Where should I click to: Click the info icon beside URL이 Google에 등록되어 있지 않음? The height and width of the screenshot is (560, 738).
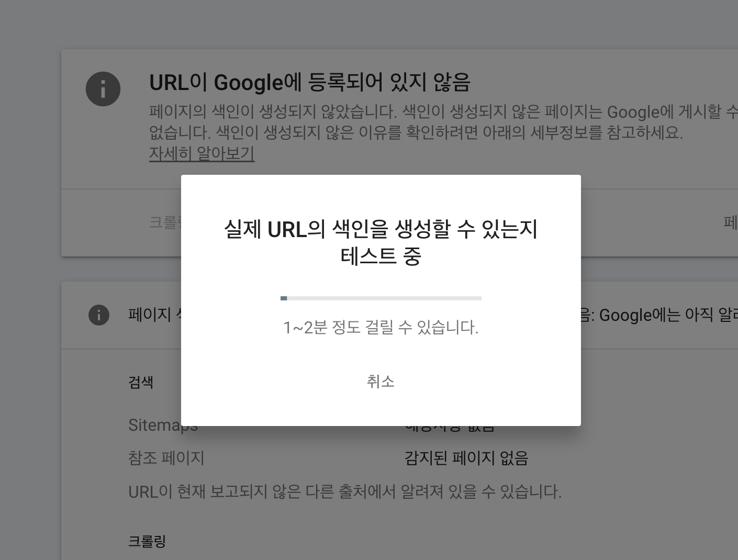tap(103, 89)
